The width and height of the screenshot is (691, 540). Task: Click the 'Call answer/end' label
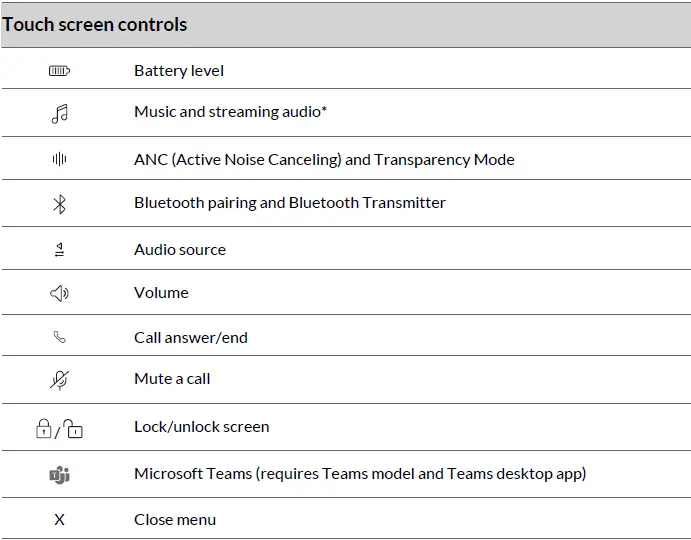tap(191, 338)
